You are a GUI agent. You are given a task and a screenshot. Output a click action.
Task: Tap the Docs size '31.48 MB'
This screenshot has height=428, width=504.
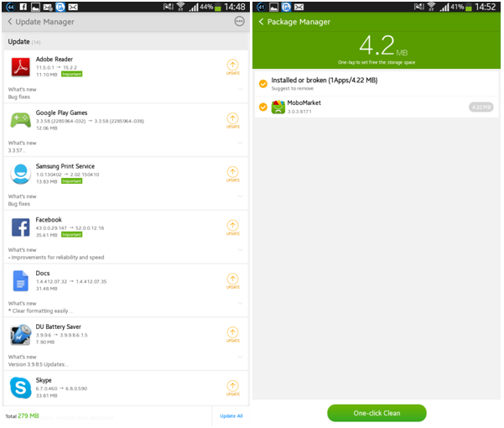(x=47, y=289)
